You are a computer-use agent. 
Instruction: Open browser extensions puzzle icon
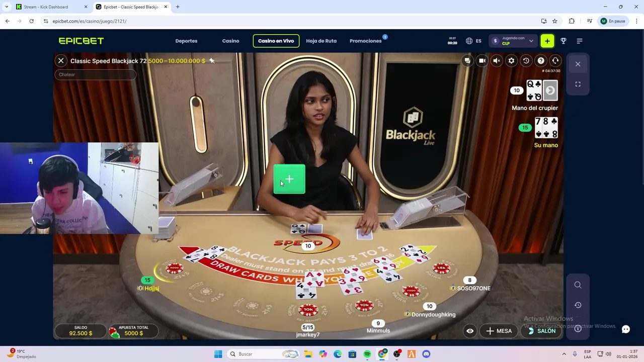click(x=572, y=21)
